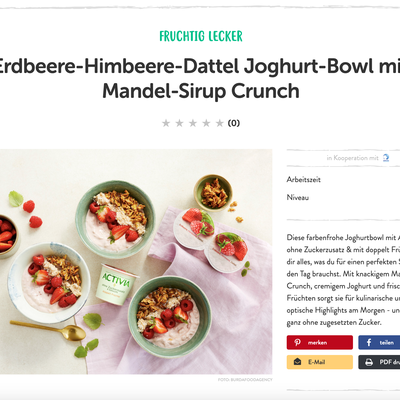
Task: Rate the recipe four stars
Action: [x=206, y=123]
